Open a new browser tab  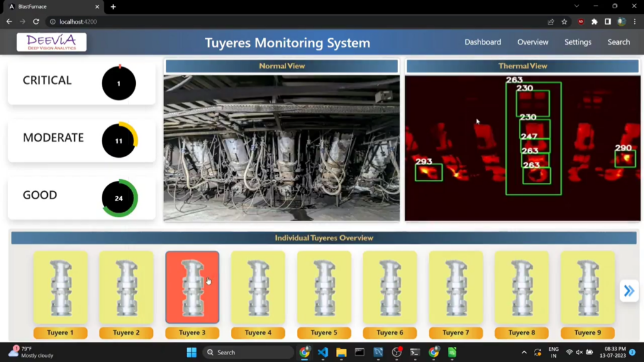tap(113, 6)
